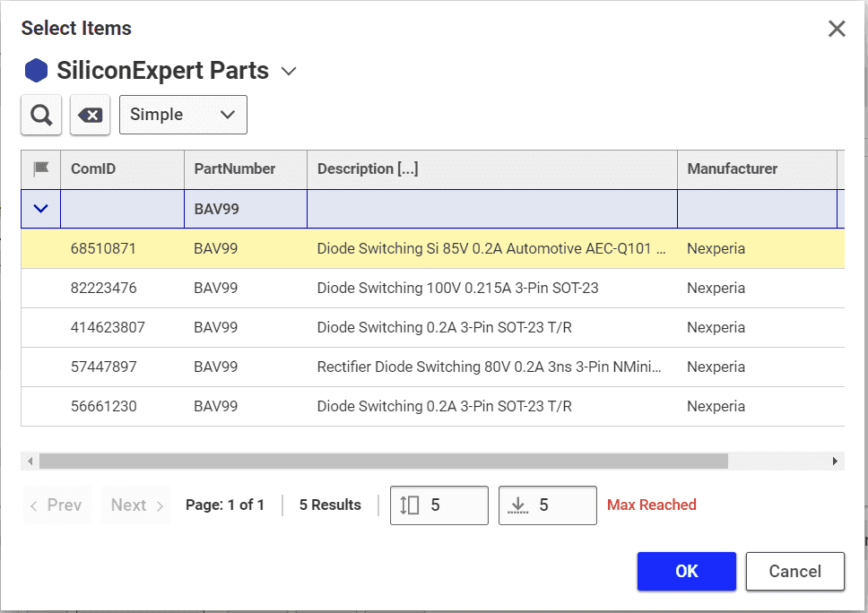Click BAV99 part number in 56661230 row
The image size is (868, 613).
[215, 406]
